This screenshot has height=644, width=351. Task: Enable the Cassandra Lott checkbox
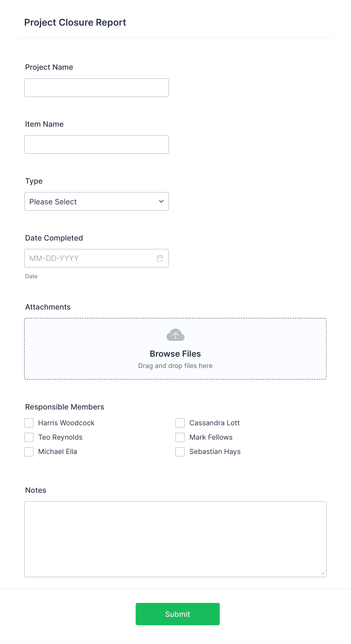(x=180, y=423)
